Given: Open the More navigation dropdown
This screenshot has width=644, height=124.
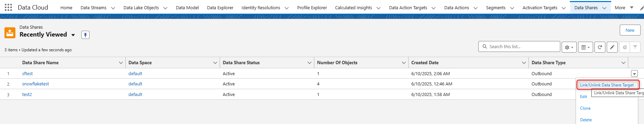Looking at the screenshot, I should [x=624, y=8].
